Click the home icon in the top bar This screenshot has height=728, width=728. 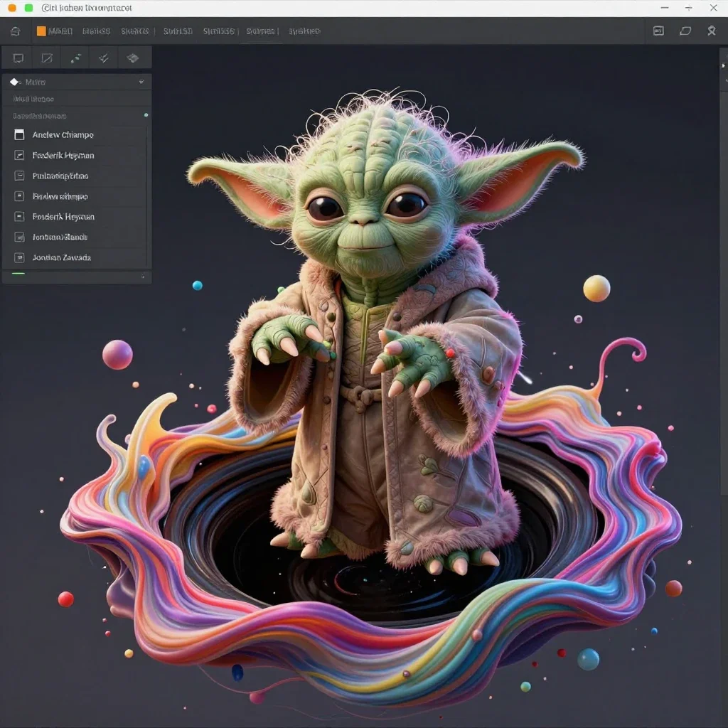(x=16, y=31)
